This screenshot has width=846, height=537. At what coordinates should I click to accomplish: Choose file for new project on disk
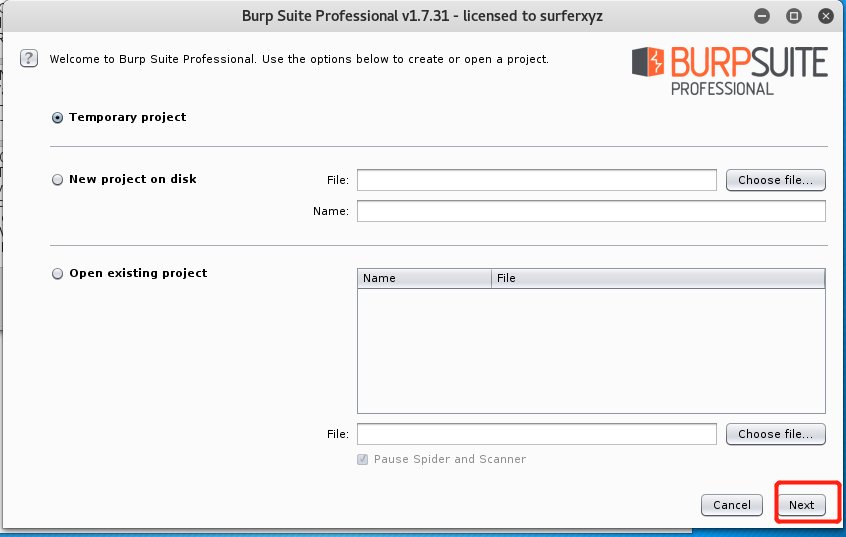(775, 180)
